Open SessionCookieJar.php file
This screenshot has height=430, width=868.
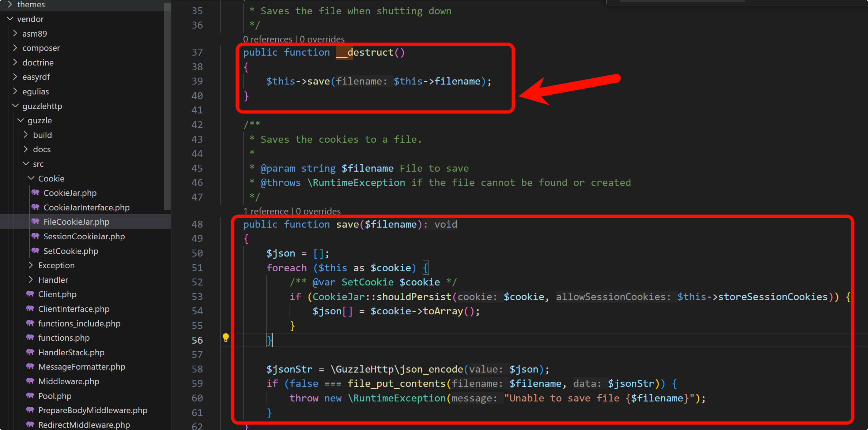coord(84,236)
